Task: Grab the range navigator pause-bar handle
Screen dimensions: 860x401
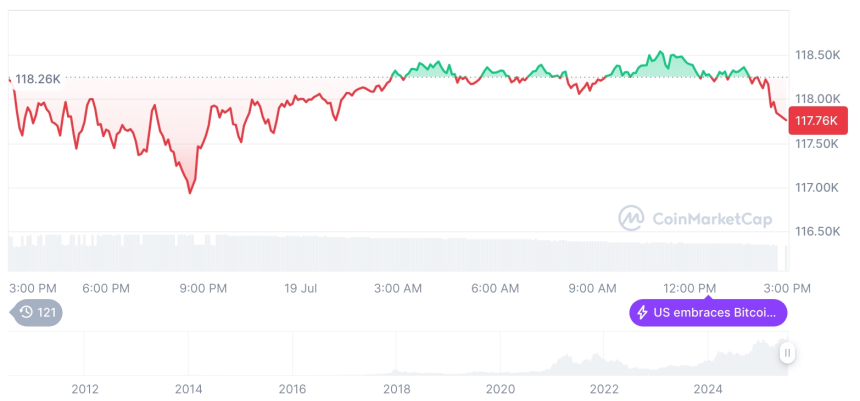Action: [x=788, y=352]
